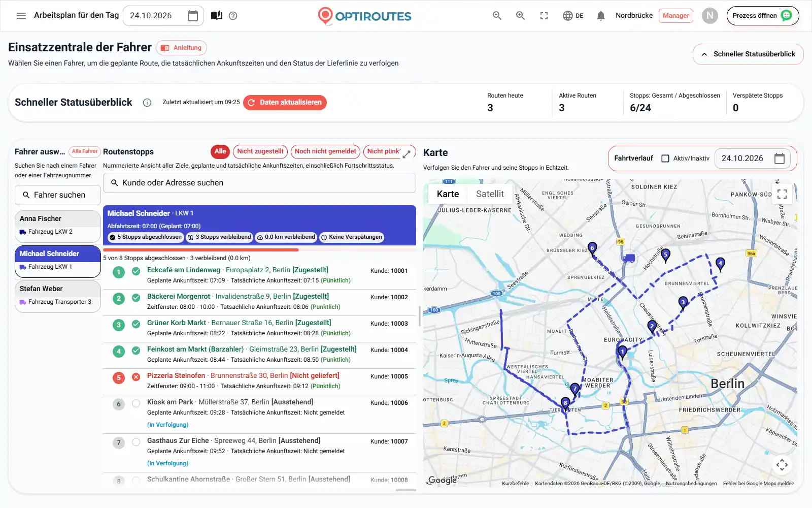Click green check for Grüner Korb Markt
The image size is (812, 508).
136,324
